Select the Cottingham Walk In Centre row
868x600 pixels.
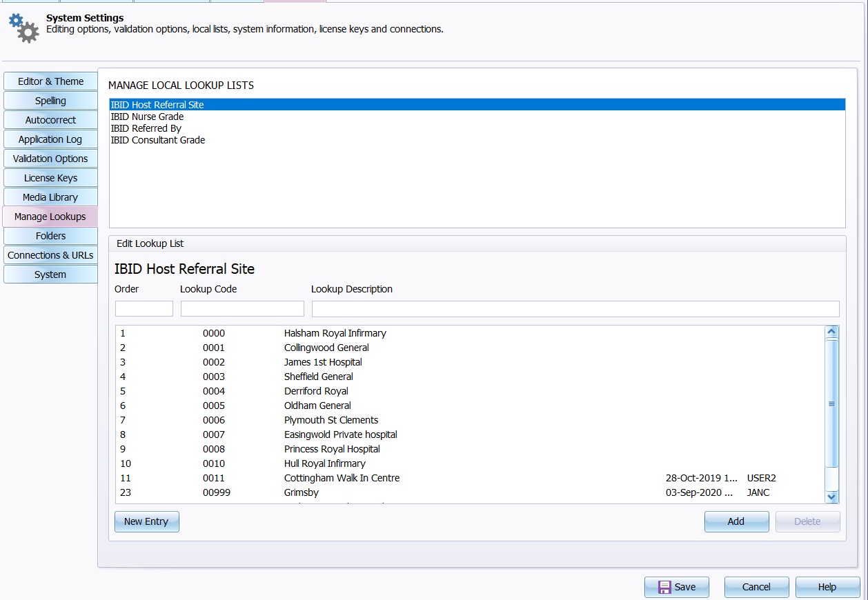pos(342,478)
